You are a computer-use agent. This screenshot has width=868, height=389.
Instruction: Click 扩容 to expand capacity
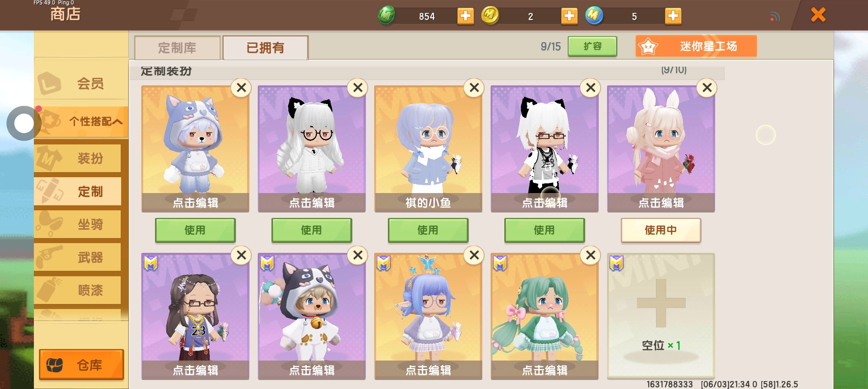pos(592,46)
